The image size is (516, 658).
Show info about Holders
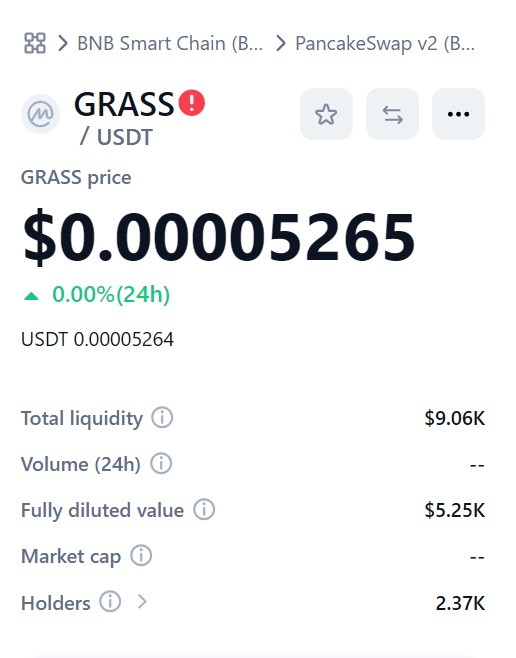coord(110,602)
